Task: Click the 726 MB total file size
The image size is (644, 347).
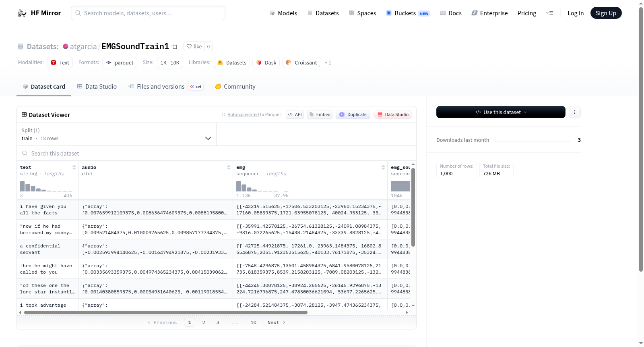Action: (x=491, y=174)
